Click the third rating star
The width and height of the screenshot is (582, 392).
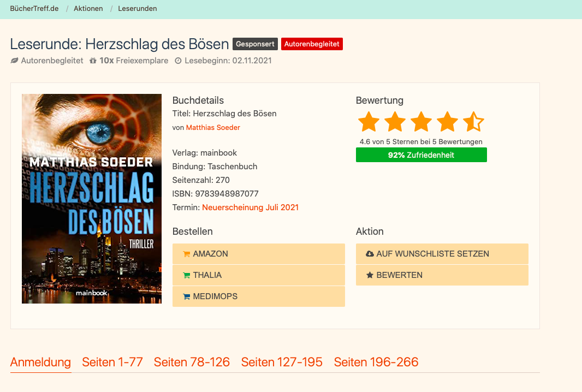point(421,121)
